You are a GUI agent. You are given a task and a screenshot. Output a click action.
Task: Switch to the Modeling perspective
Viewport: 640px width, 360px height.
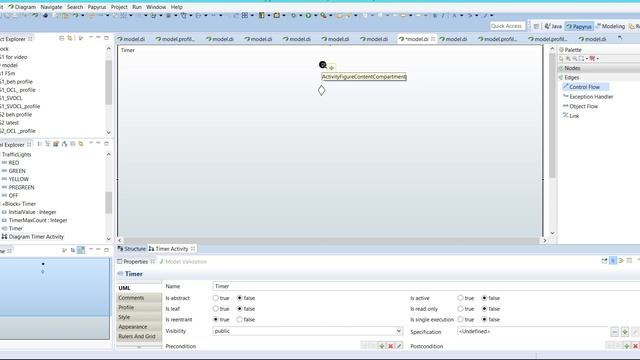click(611, 26)
